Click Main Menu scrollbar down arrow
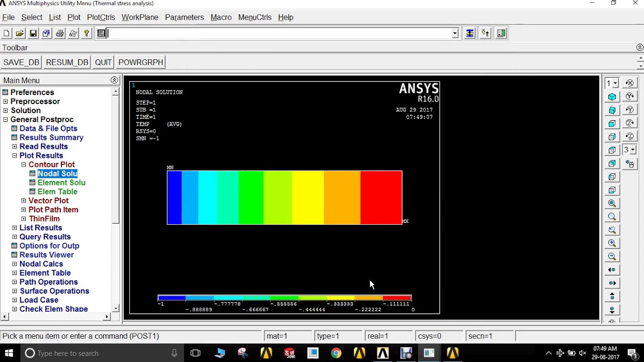Viewport: 644px width, 362px height. pos(116,308)
